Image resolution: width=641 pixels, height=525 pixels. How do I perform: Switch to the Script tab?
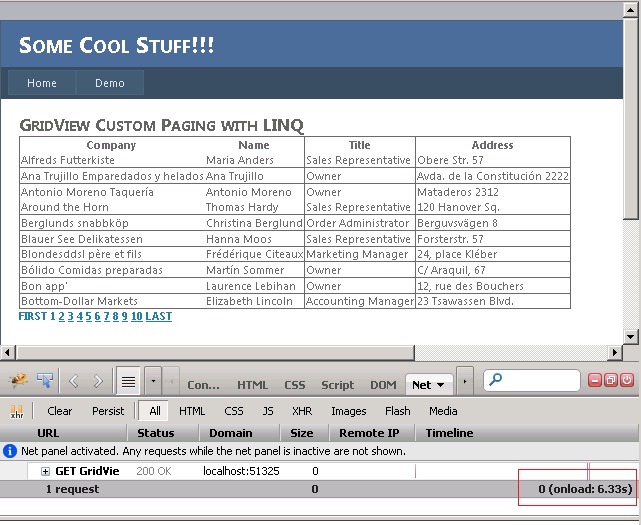click(338, 385)
